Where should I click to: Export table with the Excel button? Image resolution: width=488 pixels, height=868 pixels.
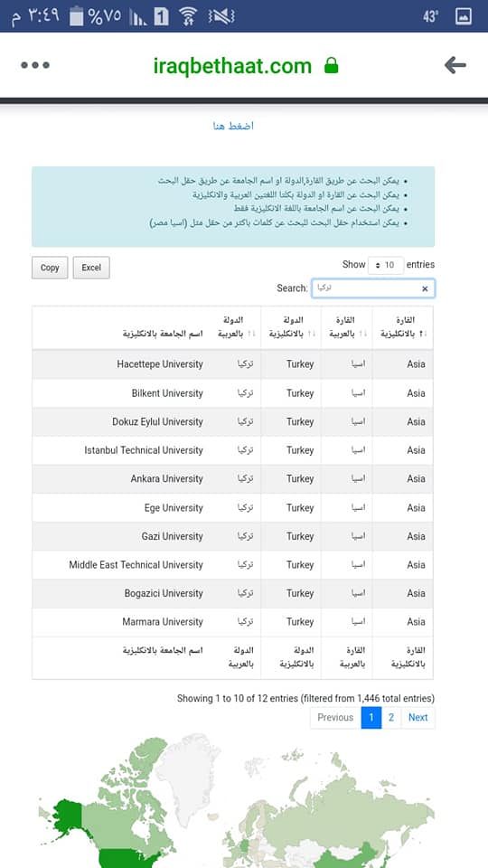(91, 268)
